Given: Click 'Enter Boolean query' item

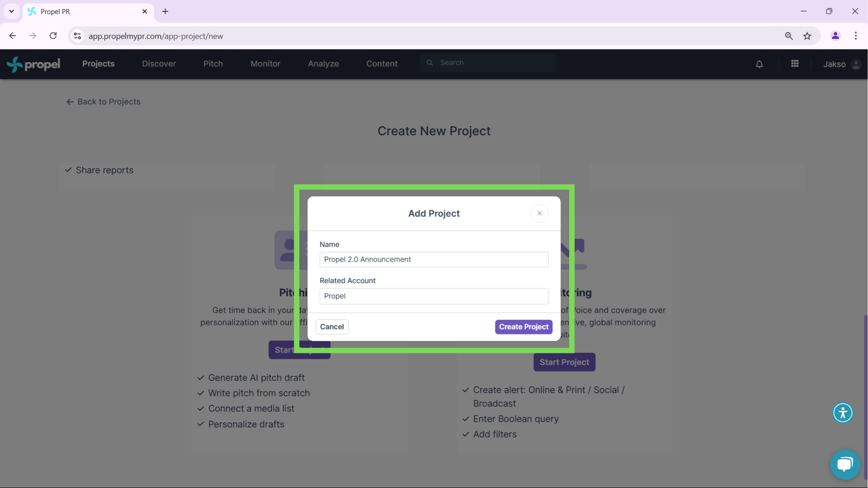Looking at the screenshot, I should click(x=516, y=419).
